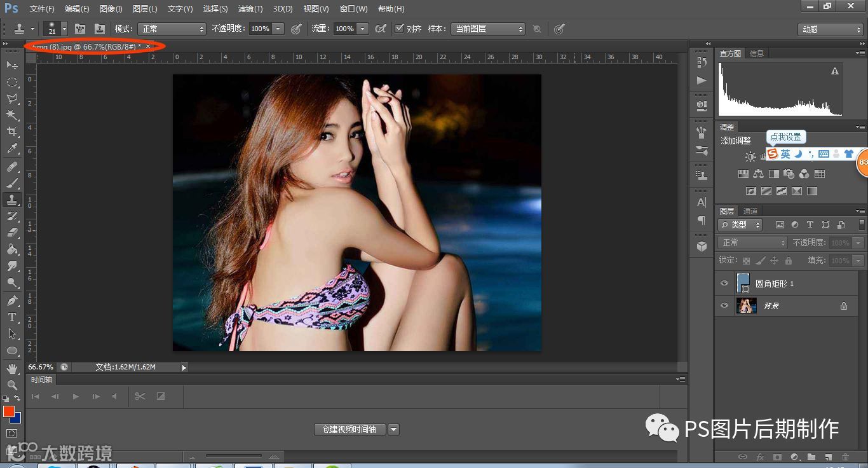Expand the 样本 sample dropdown
The width and height of the screenshot is (868, 468).
[x=487, y=29]
